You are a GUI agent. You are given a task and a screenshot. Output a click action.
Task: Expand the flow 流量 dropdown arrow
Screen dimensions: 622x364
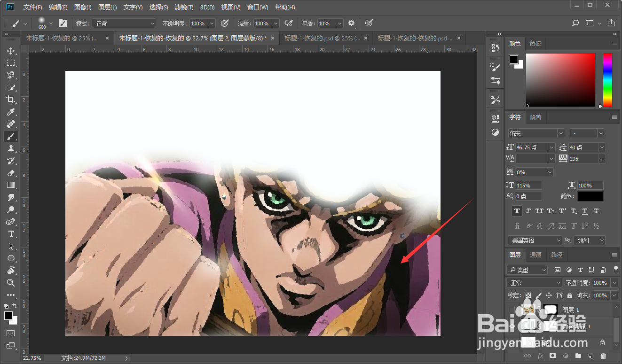(x=276, y=23)
